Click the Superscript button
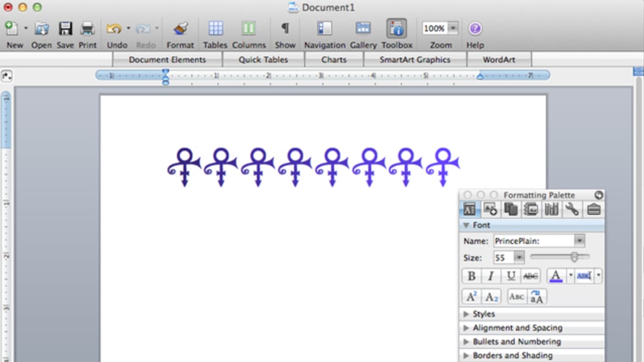The width and height of the screenshot is (644, 362). 471,296
